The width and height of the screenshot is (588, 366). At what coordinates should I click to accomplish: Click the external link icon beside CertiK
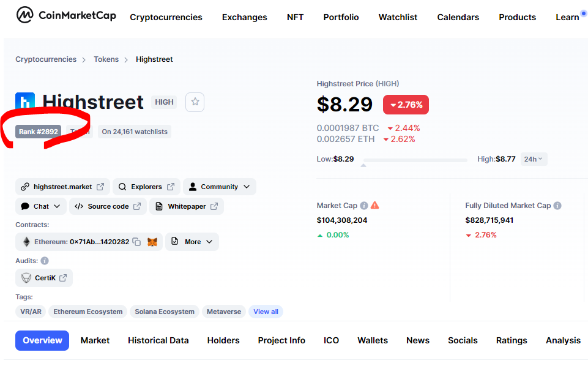click(63, 278)
